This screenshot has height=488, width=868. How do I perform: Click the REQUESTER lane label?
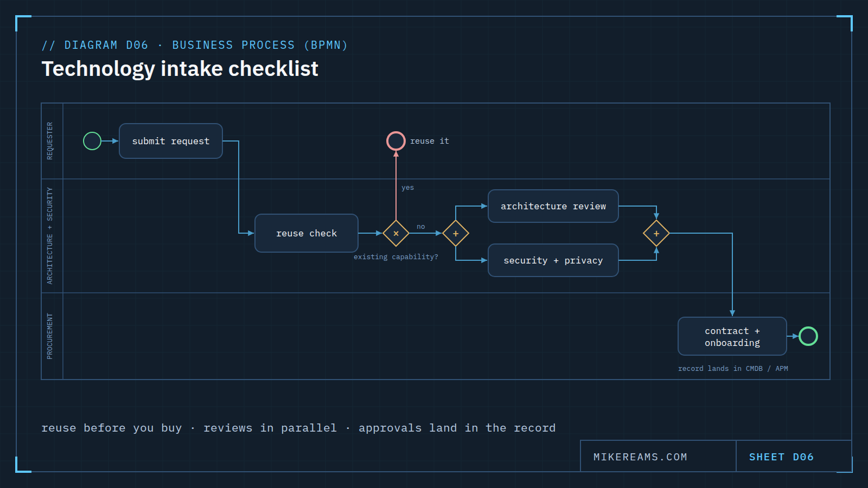click(50, 141)
